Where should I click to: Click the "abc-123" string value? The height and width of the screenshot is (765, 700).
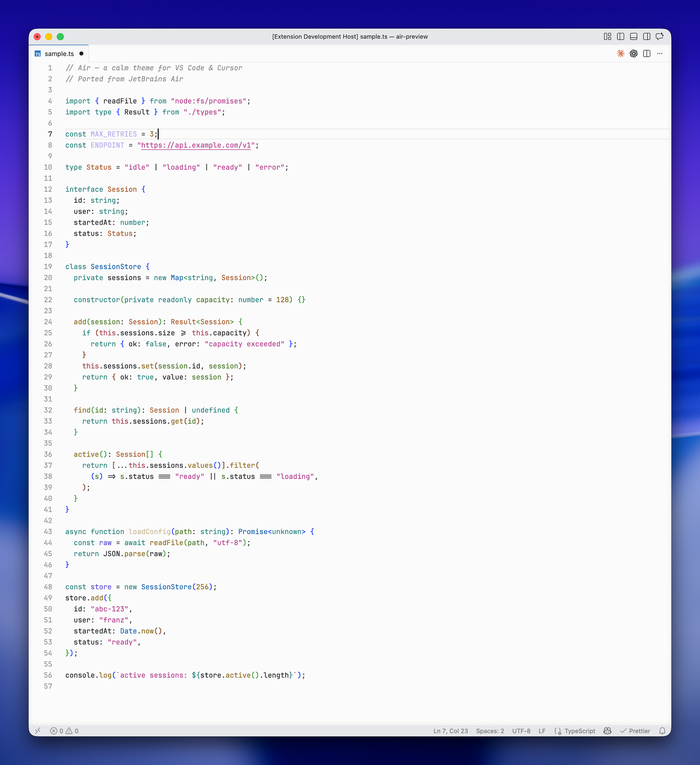coord(110,609)
